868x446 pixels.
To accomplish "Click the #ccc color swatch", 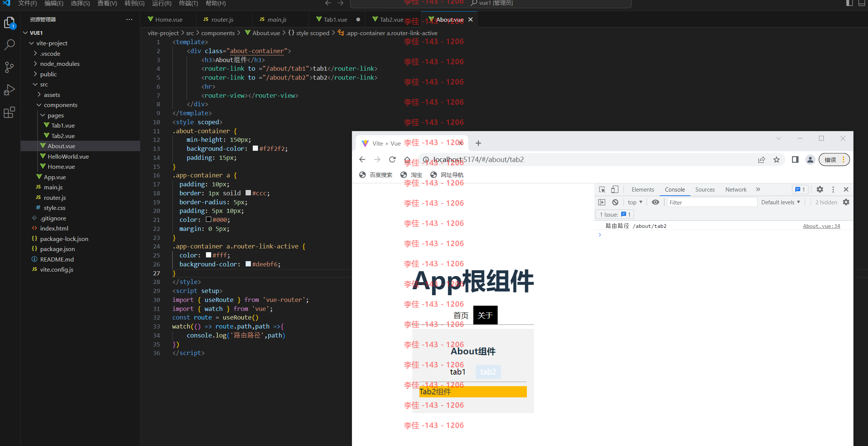I will pos(248,193).
